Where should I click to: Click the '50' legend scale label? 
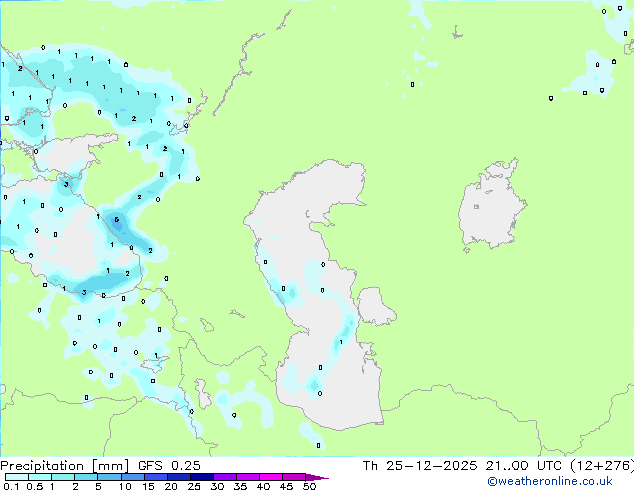click(309, 486)
